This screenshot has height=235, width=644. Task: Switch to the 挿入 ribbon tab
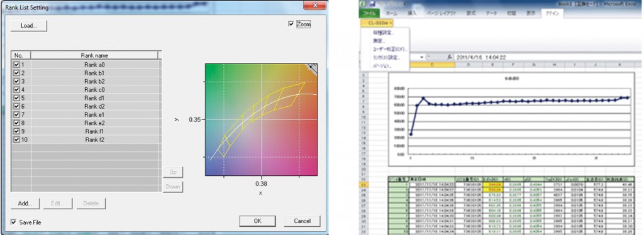(x=413, y=13)
